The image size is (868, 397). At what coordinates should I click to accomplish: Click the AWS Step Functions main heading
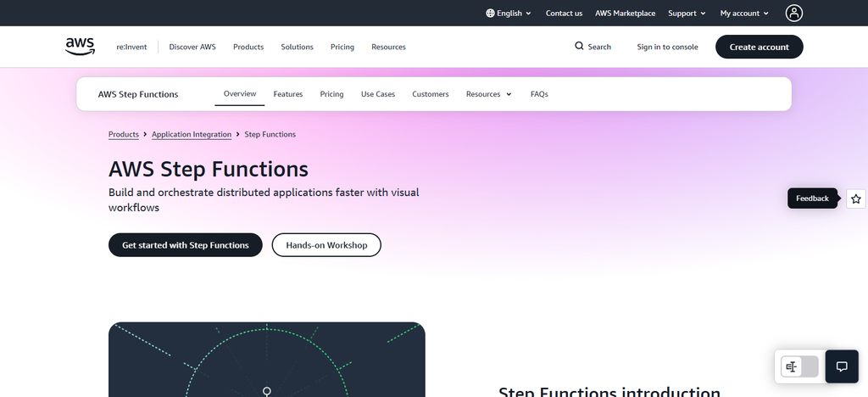pos(209,169)
